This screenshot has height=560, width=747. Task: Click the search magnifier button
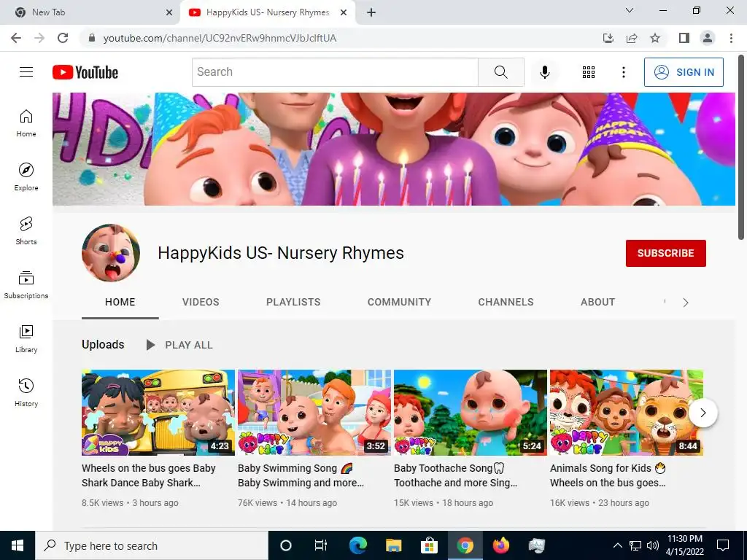[500, 72]
